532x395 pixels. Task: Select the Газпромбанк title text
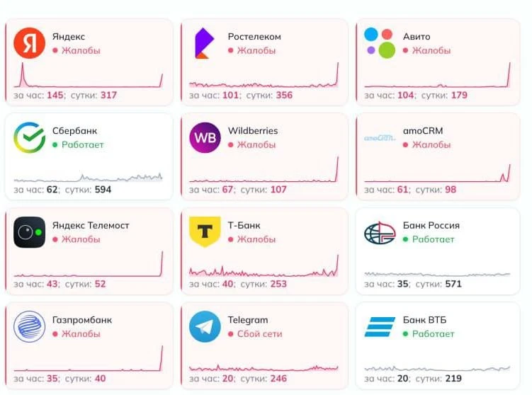[x=81, y=320]
